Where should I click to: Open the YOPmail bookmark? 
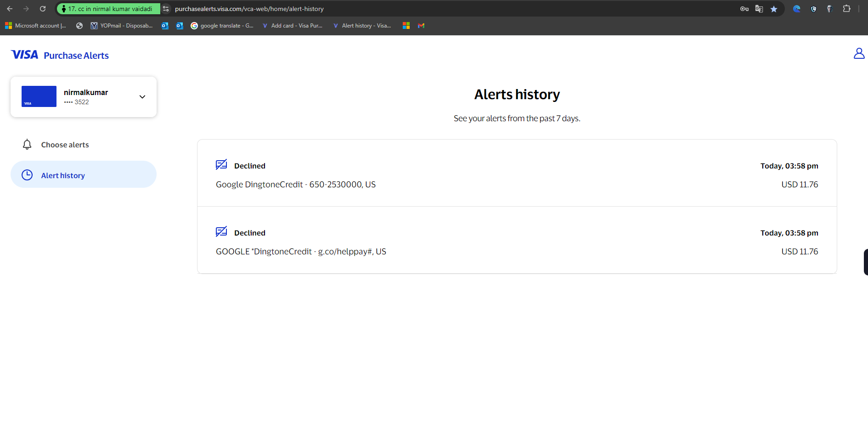pos(122,26)
